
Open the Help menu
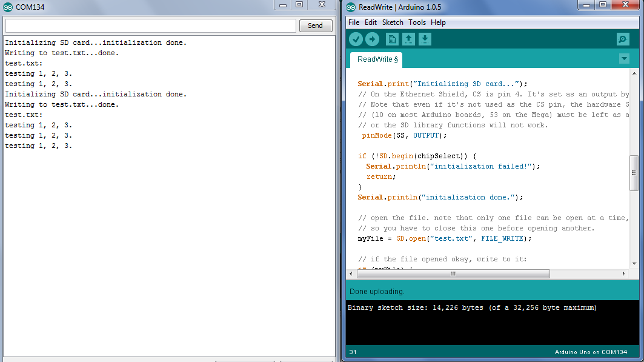438,22
